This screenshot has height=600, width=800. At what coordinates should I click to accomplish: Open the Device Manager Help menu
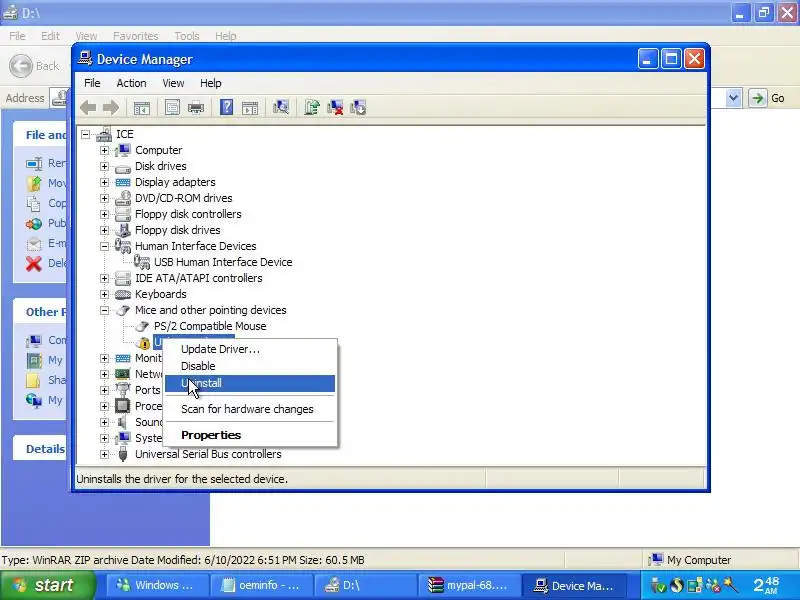click(211, 83)
